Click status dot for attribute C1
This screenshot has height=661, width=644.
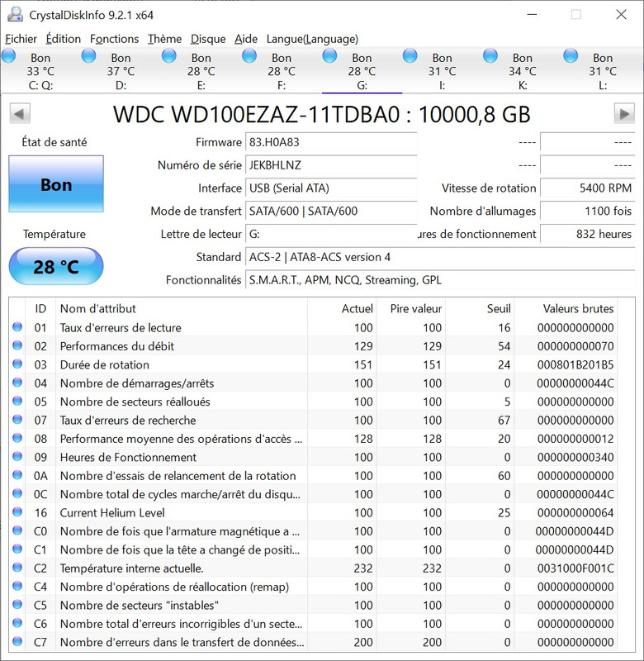[x=17, y=549]
